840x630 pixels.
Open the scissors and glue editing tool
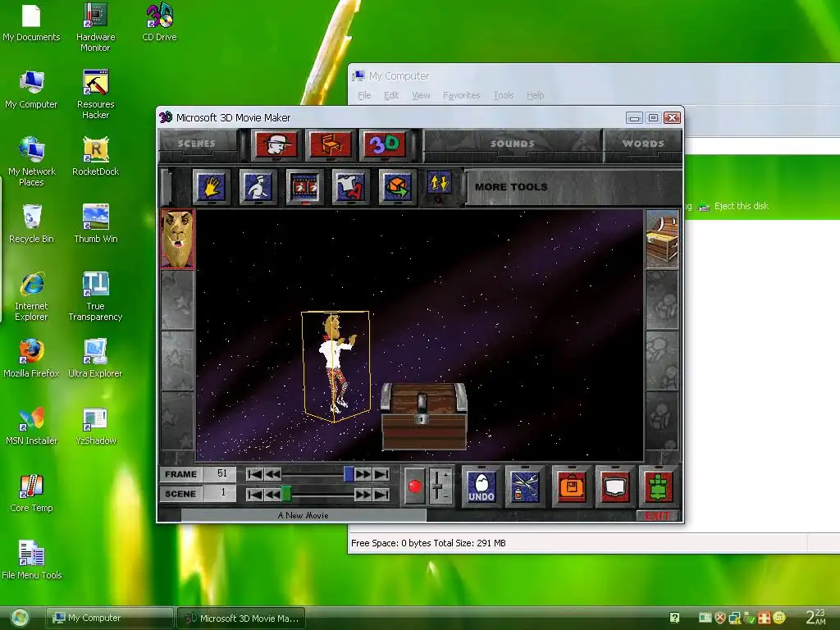pos(525,486)
